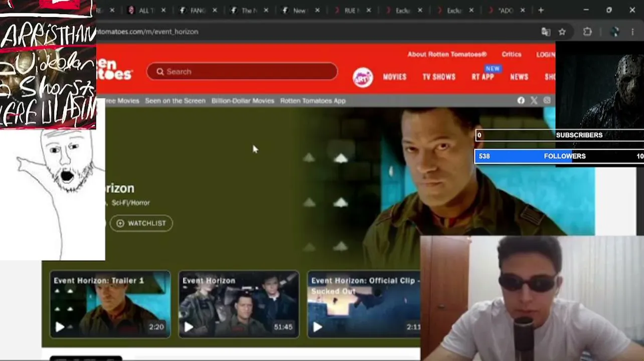Open the Chrome profile avatar
This screenshot has height=361, width=644.
click(x=615, y=32)
